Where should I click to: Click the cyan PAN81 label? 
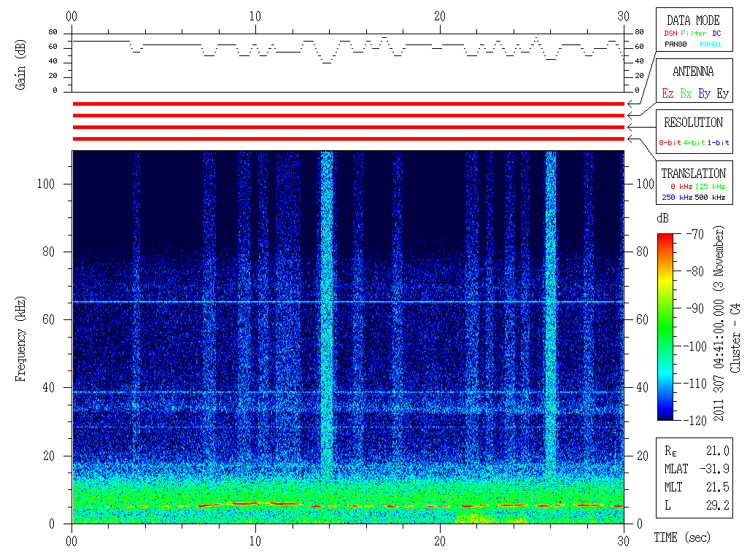click(711, 44)
